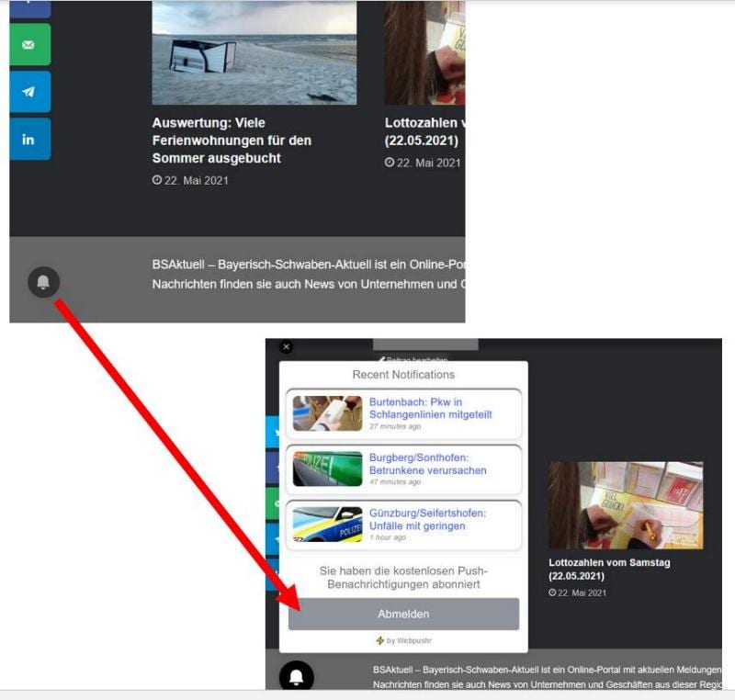Open the article 'Auswertung: Viele Ferienwohnungen für den Sommer ausgebucht'
This screenshot has width=735, height=700.
pyautogui.click(x=232, y=141)
